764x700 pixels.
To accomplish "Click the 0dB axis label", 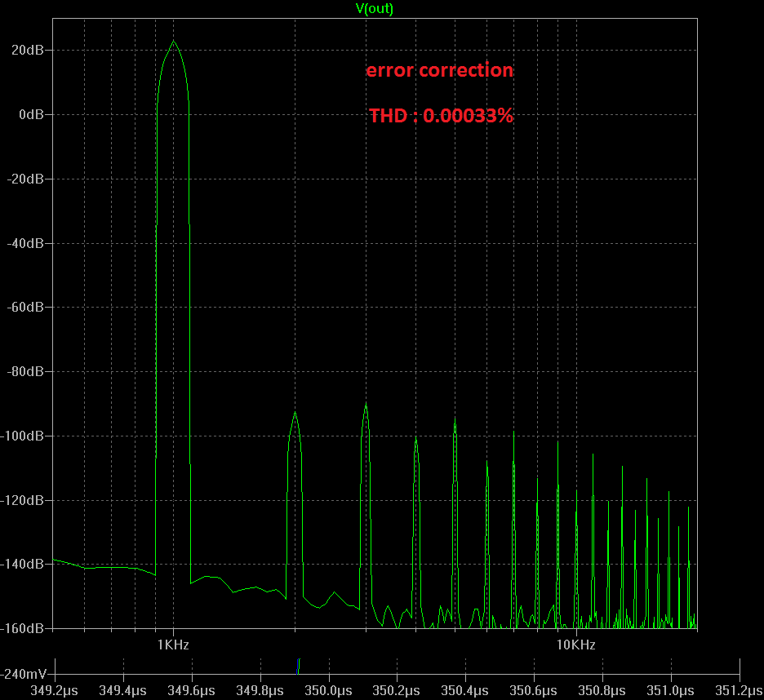I will 32,114.
